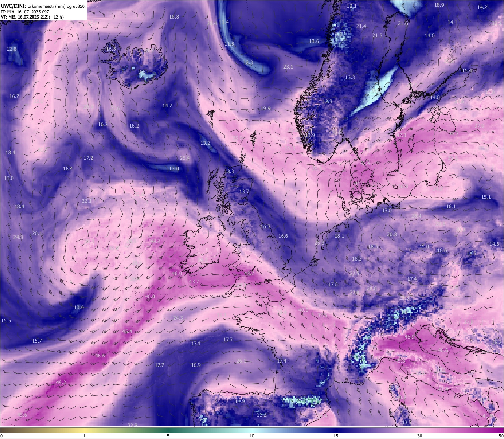This screenshot has height=439, width=504.
Task: Click the 16.7 value label
Action: tap(14, 96)
